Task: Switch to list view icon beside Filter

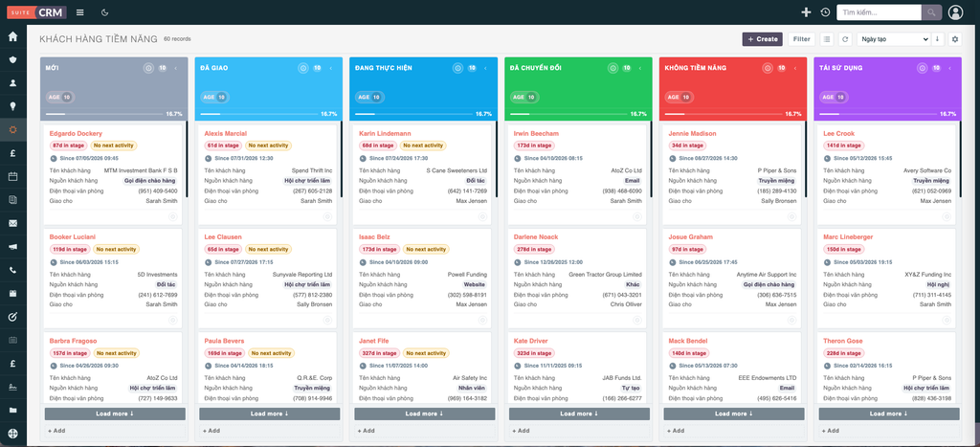Action: pyautogui.click(x=827, y=38)
